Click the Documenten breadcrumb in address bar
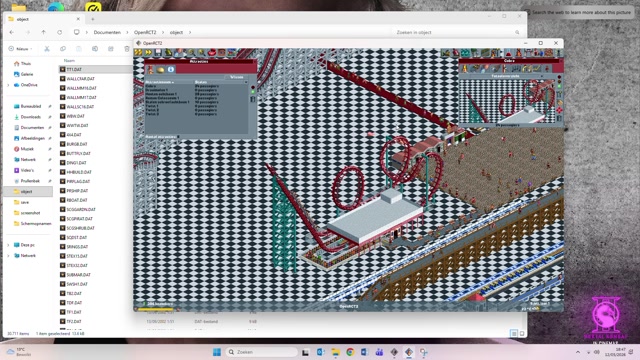 [107, 32]
